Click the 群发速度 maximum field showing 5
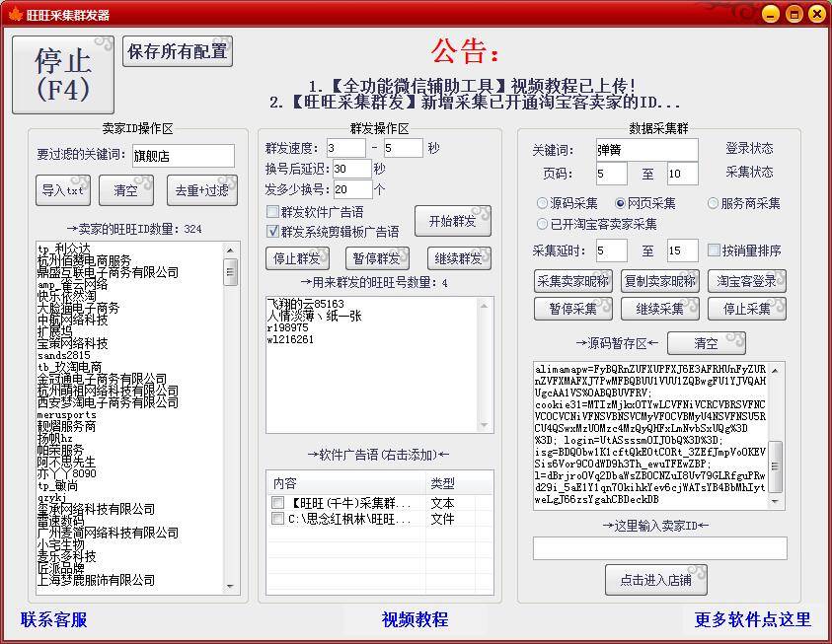The width and height of the screenshot is (832, 644). (404, 148)
